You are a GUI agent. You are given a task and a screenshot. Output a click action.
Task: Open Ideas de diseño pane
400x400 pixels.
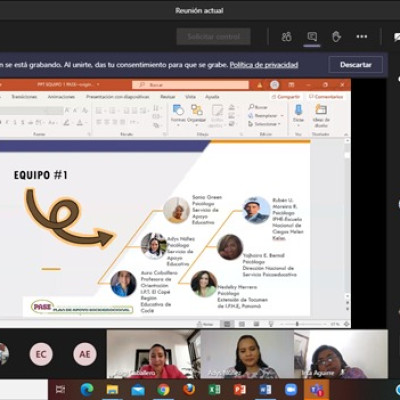pos(321,115)
